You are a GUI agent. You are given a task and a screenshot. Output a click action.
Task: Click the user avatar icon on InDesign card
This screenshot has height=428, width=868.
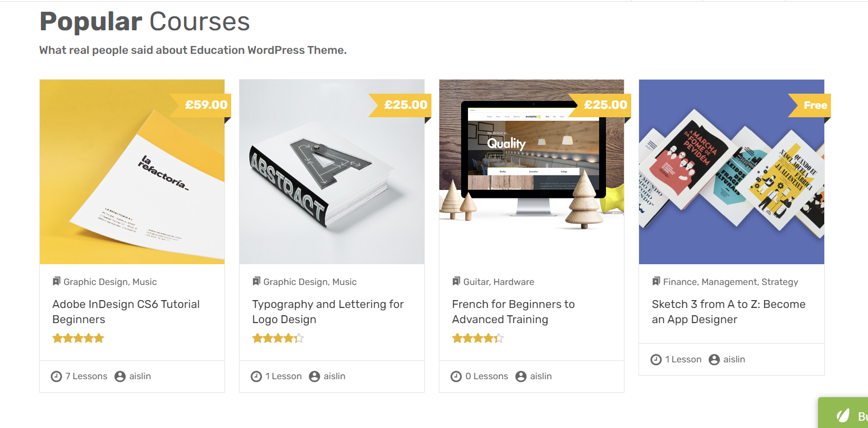click(x=120, y=376)
